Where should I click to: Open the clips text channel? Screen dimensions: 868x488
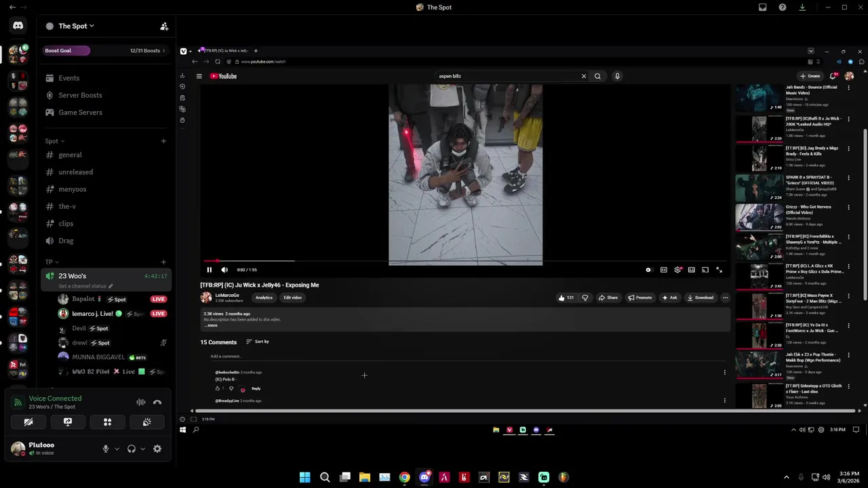[x=105, y=224]
